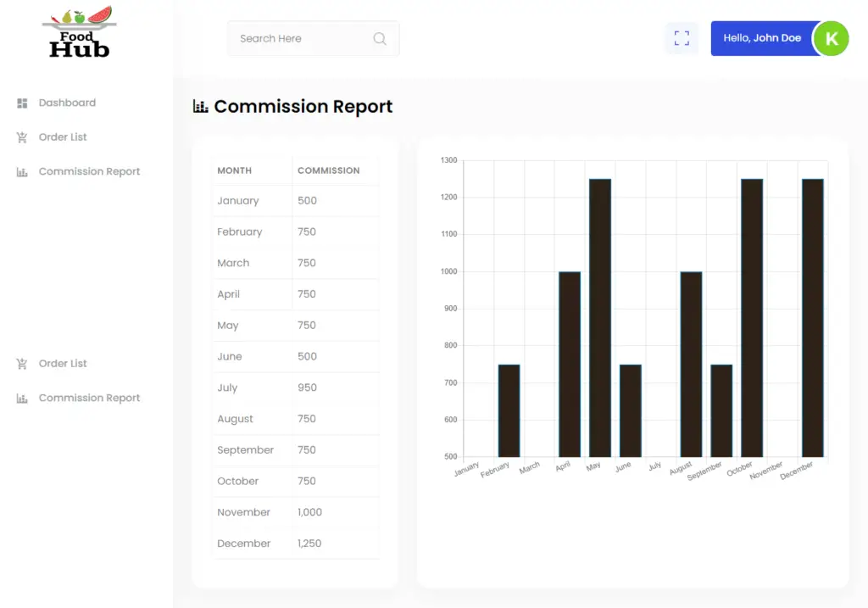Click cart icon beside first Order List

tap(23, 137)
